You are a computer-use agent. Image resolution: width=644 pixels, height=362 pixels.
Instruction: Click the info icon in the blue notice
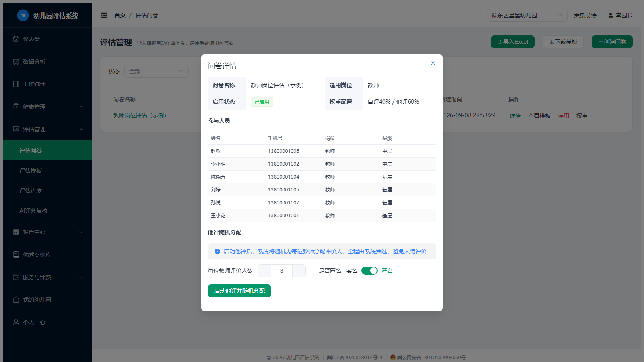click(217, 251)
